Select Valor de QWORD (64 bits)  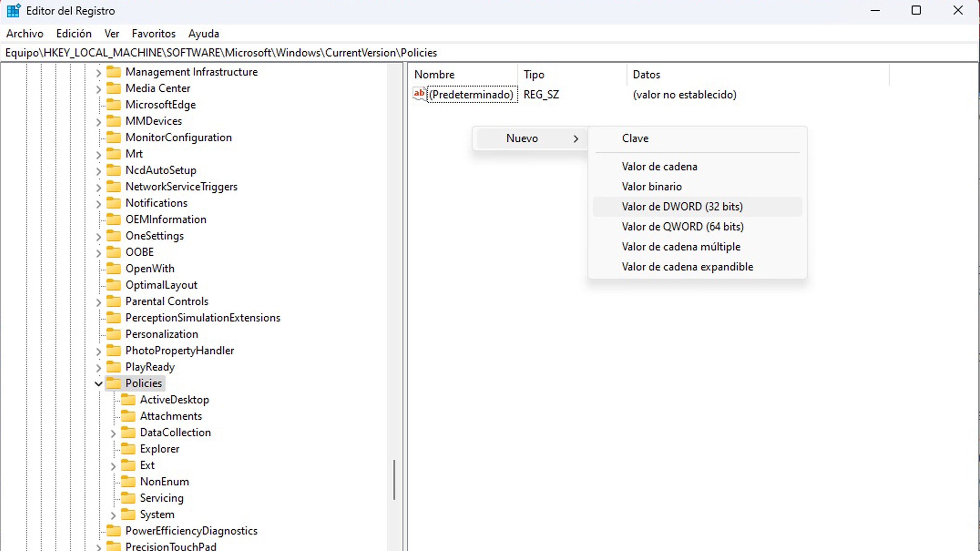(697, 227)
